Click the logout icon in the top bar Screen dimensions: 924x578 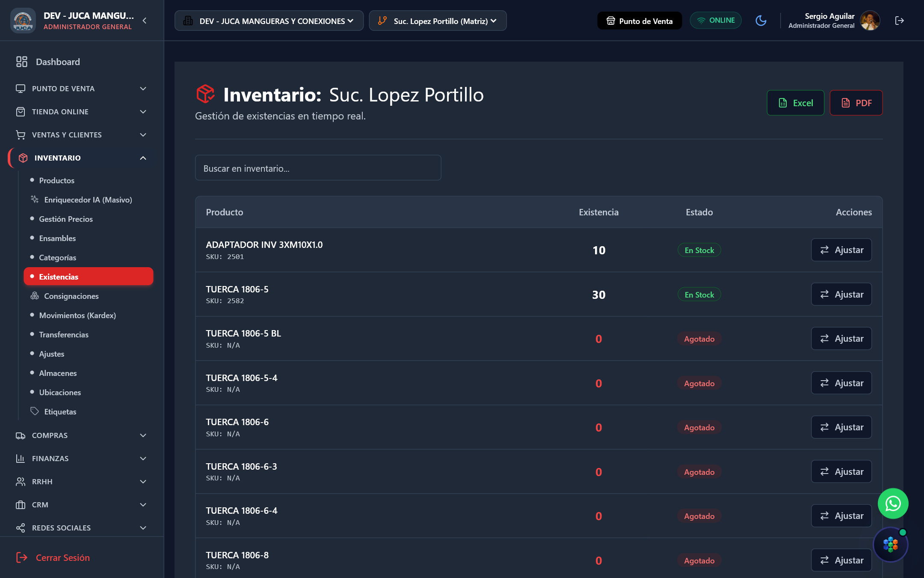pyautogui.click(x=900, y=21)
